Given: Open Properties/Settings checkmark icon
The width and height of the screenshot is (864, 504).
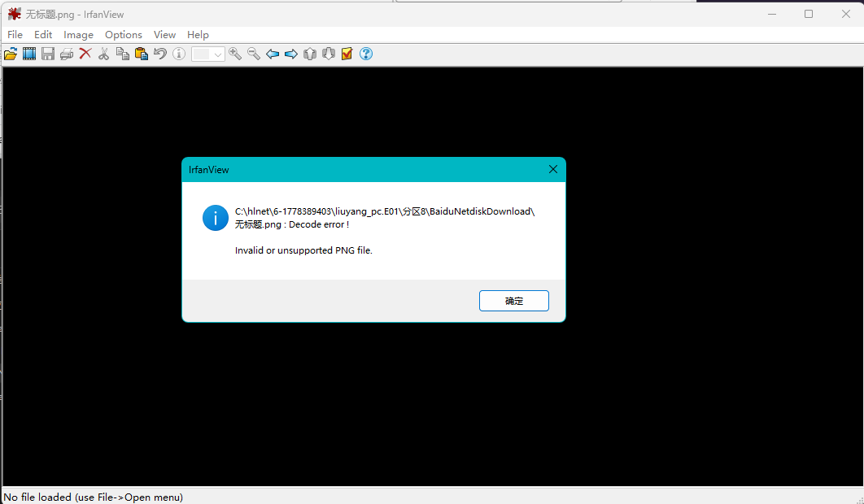Looking at the screenshot, I should pos(347,54).
